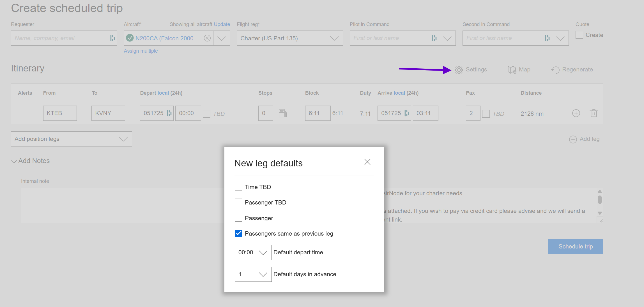Click the 03:11 arrive time field
644x307 pixels.
tap(426, 113)
